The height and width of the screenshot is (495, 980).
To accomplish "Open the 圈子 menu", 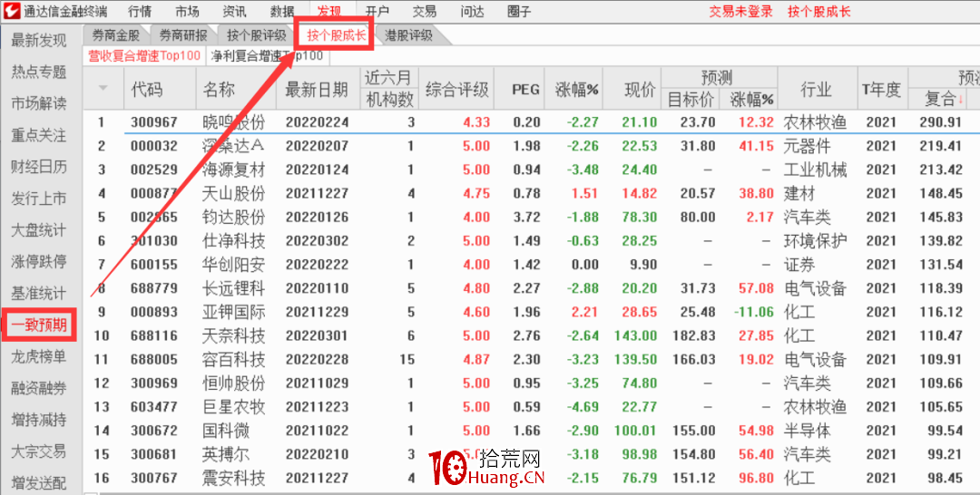I will (519, 11).
